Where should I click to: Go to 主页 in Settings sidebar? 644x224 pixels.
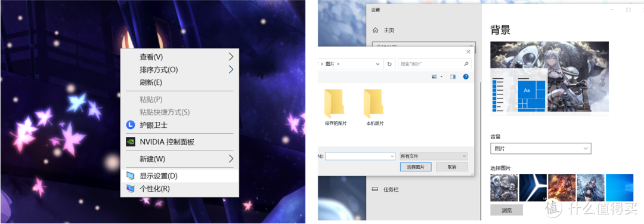click(x=389, y=30)
